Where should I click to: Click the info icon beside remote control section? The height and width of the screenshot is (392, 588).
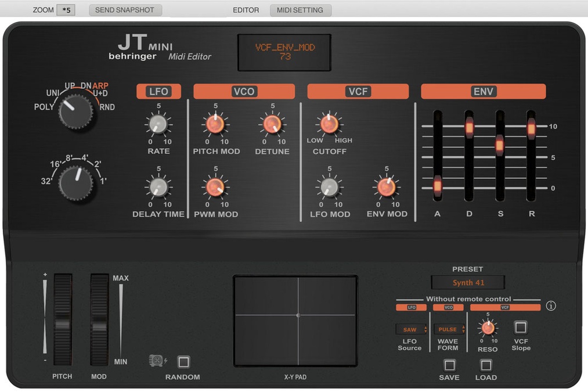(551, 306)
